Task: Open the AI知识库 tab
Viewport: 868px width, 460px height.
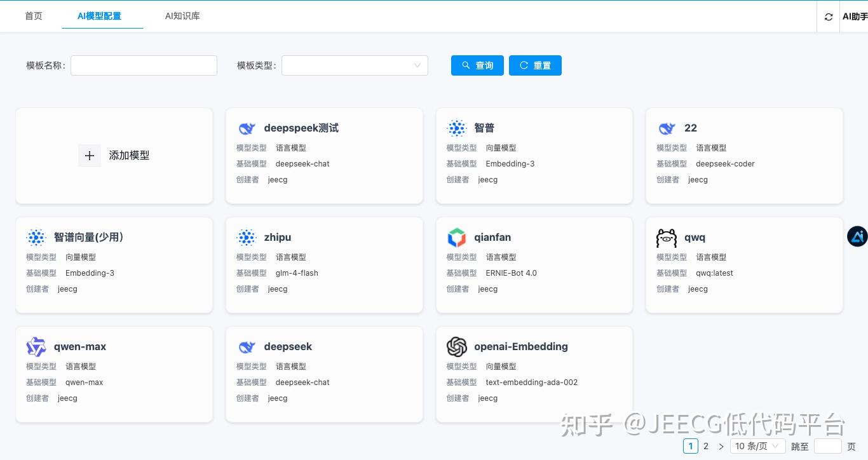Action: point(182,16)
